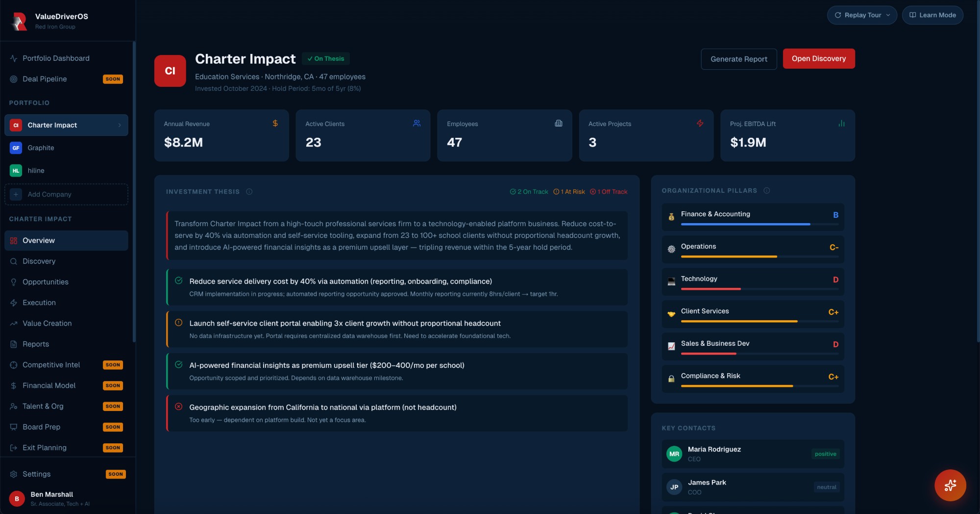This screenshot has width=980, height=514.
Task: Open the Discovery section in sidebar
Action: 39,261
